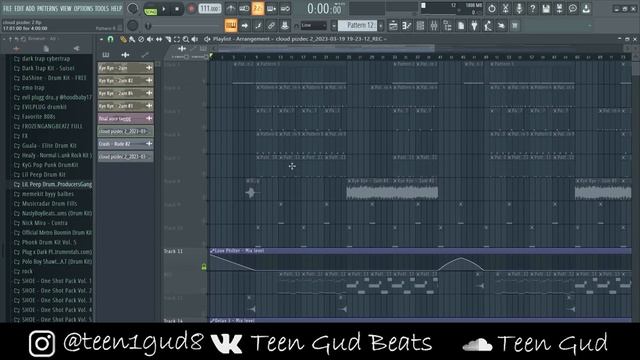Viewport: 640px width, 360px height.
Task: Open the OPTIONS menu
Action: tap(83, 8)
